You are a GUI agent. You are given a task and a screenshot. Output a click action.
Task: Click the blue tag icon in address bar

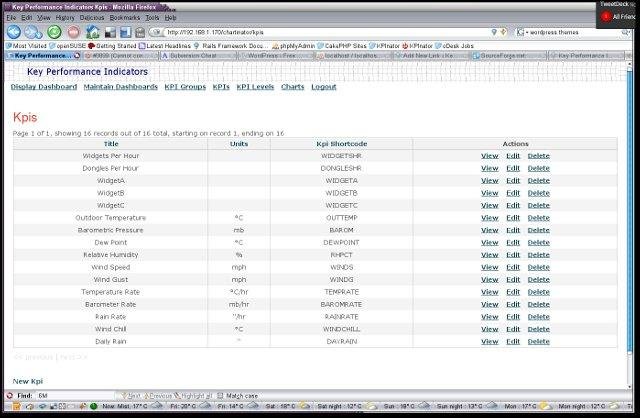494,32
